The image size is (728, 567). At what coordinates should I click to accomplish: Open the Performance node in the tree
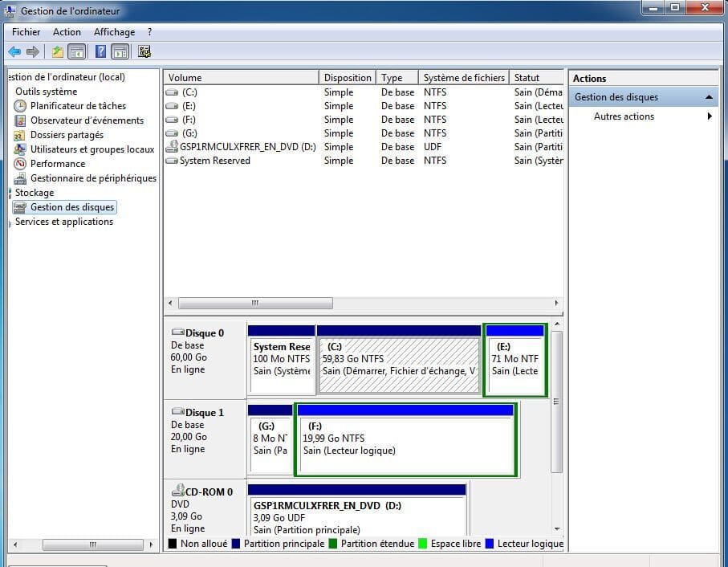(x=58, y=164)
